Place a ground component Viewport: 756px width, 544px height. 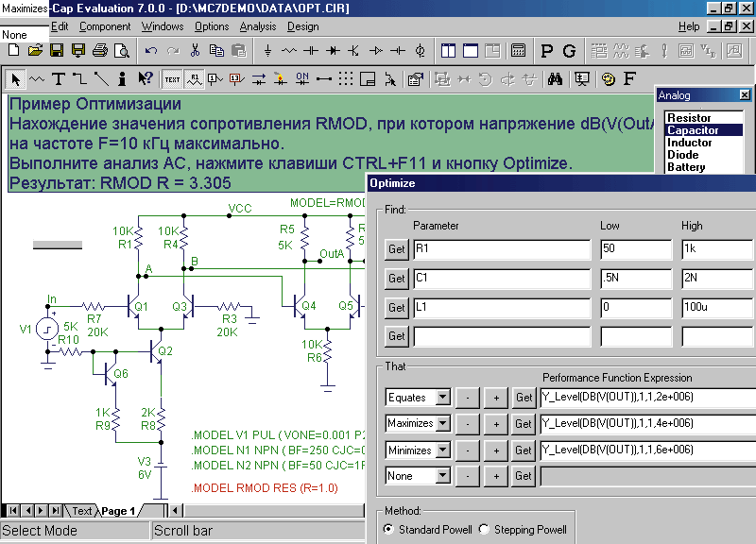click(267, 51)
